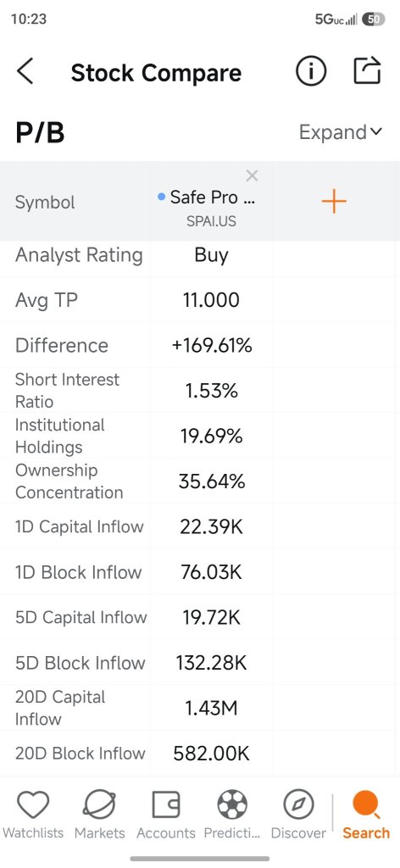The height and width of the screenshot is (868, 400).
Task: Open the Safe Pro SPAI.US stock header
Action: tap(211, 207)
